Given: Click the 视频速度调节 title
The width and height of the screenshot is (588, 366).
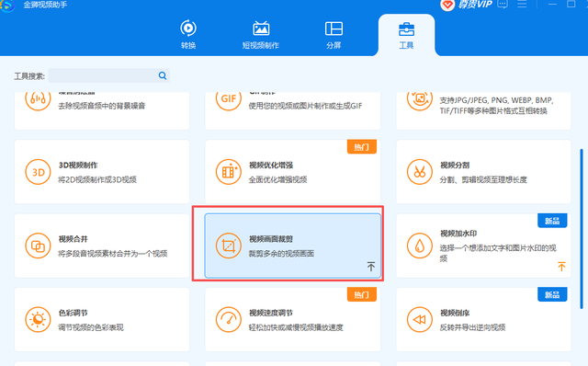Looking at the screenshot, I should click(271, 313).
